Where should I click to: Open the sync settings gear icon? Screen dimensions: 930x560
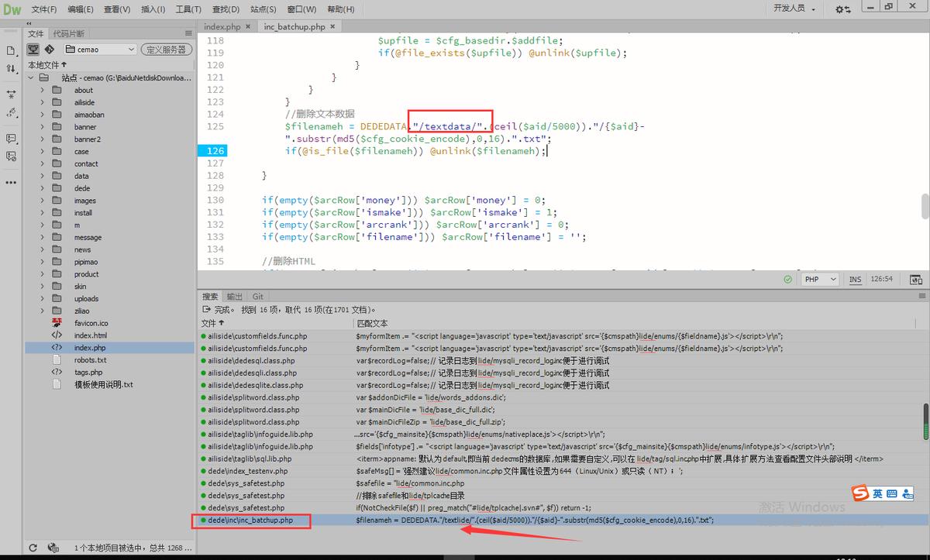tap(842, 9)
